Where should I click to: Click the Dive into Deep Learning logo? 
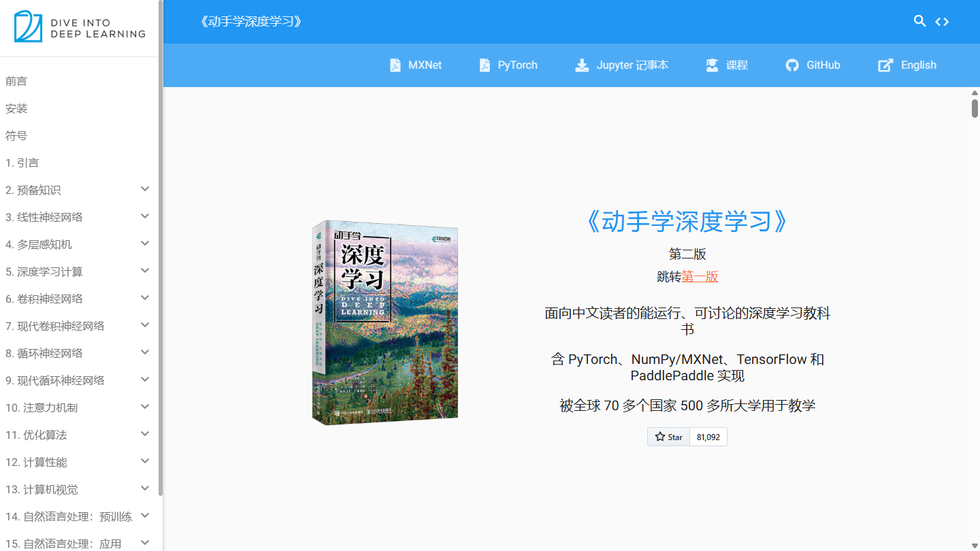pyautogui.click(x=80, y=26)
